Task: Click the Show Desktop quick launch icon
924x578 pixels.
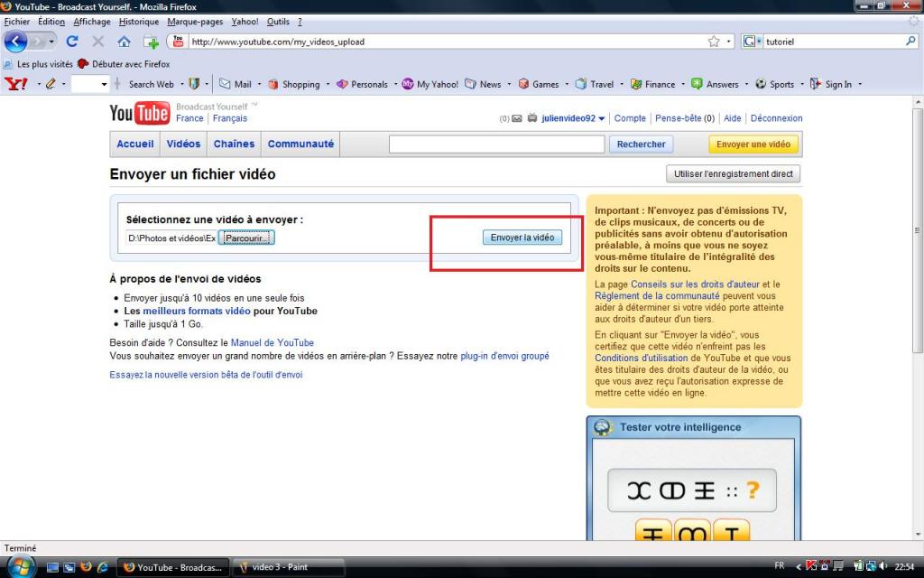Action: [52, 567]
